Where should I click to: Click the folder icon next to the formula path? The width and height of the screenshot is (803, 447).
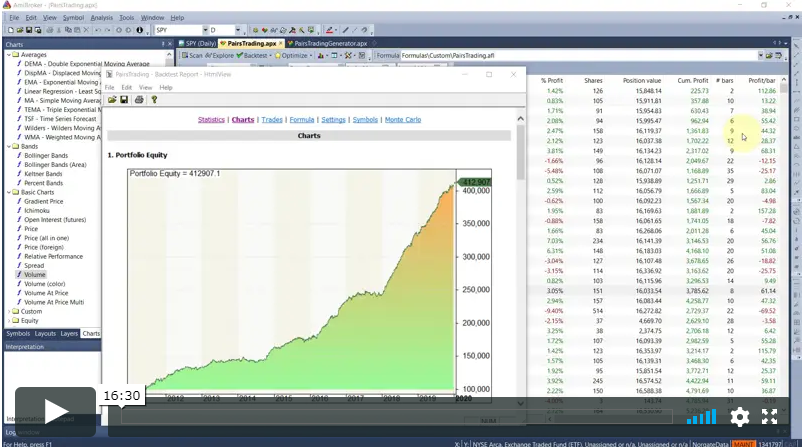[x=769, y=55]
